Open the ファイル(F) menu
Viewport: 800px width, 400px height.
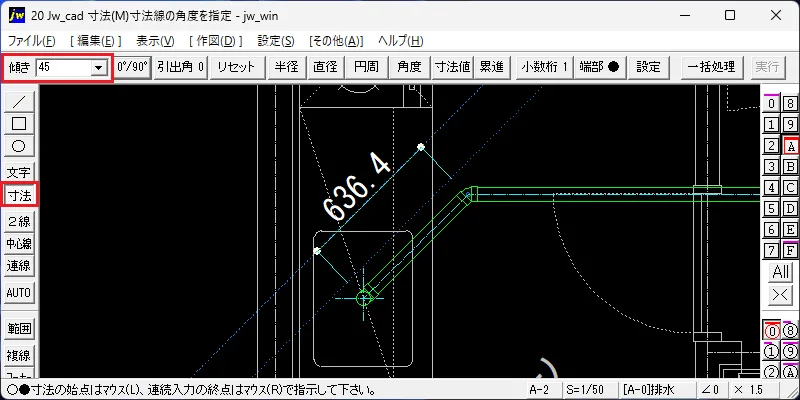[32, 41]
